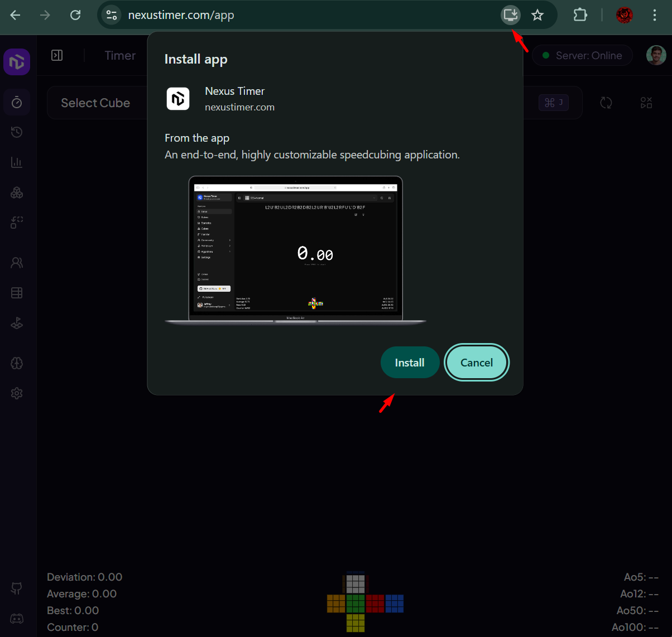Click the nexustimer.com text in the dialog
The width and height of the screenshot is (672, 637).
click(239, 107)
